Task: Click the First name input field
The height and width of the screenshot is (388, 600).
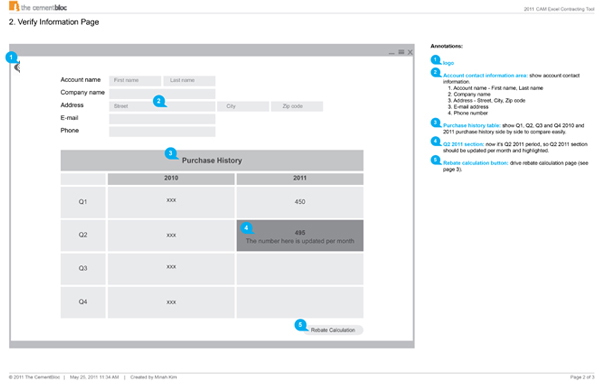Action: [x=135, y=80]
